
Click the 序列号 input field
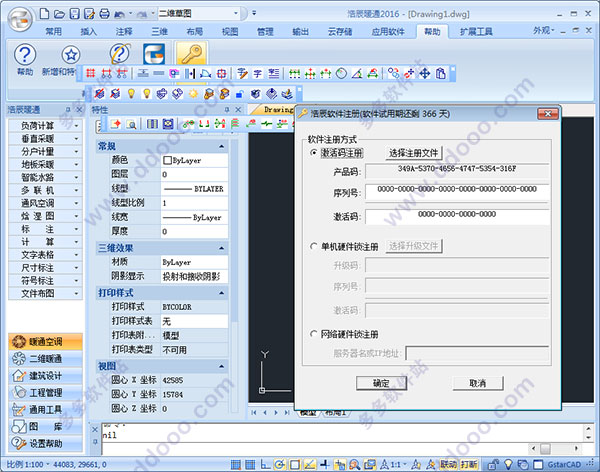(457, 192)
